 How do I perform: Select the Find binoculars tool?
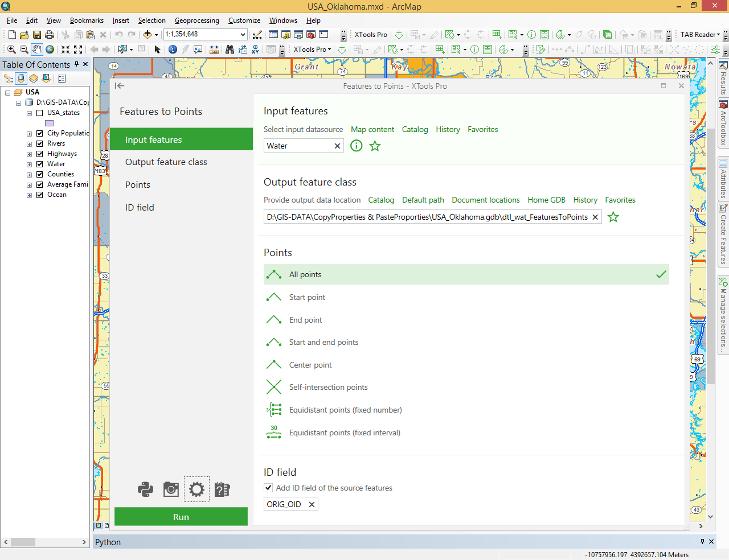tap(230, 50)
